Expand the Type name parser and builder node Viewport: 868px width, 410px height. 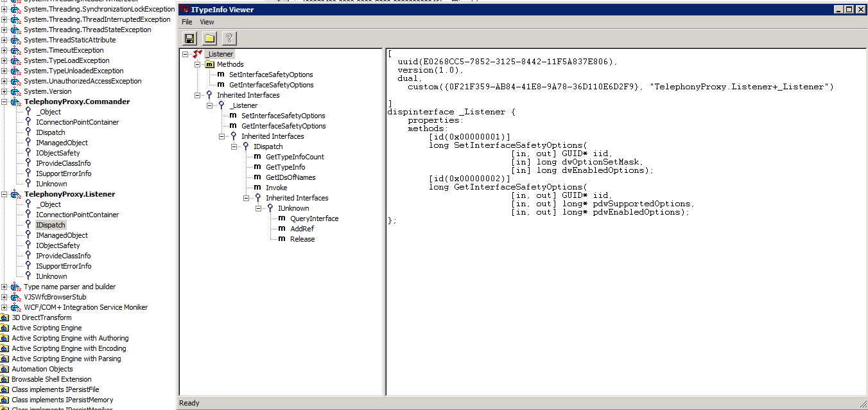pos(4,287)
